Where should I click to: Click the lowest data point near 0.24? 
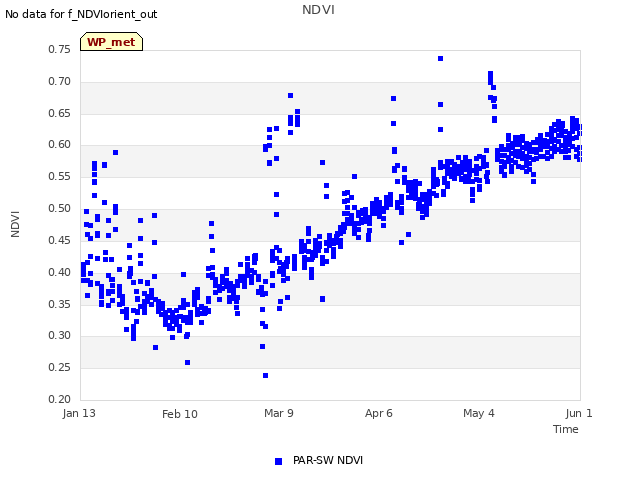[x=265, y=376]
